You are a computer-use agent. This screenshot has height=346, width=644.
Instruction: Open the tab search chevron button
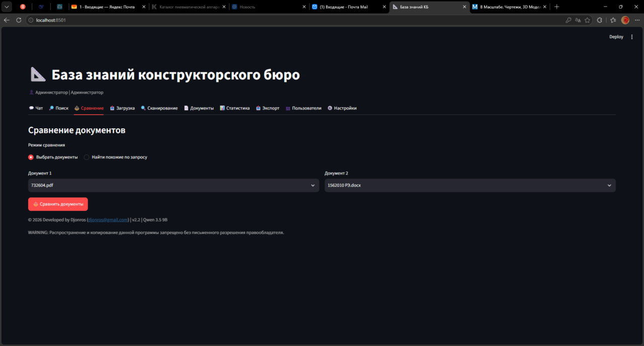7,7
